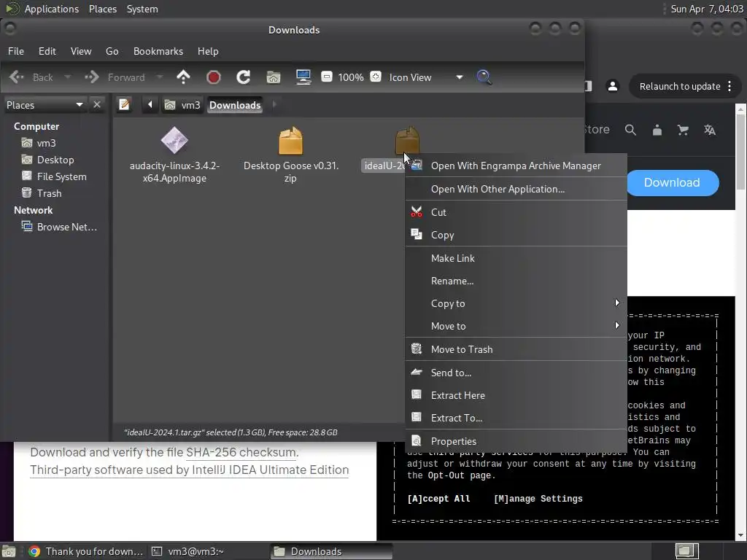Open the SHA-256 checksum link
This screenshot has height=560, width=747.
point(241,452)
